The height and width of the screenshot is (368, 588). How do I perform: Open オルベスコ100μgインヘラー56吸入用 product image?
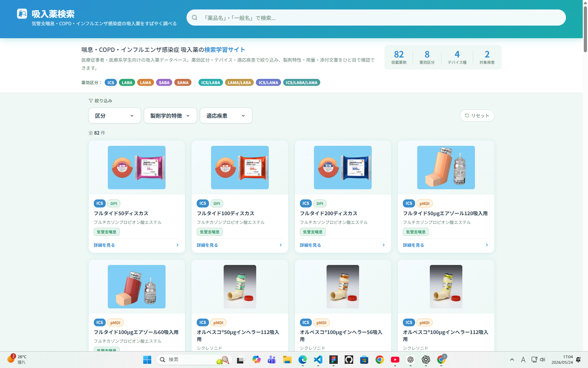click(343, 287)
